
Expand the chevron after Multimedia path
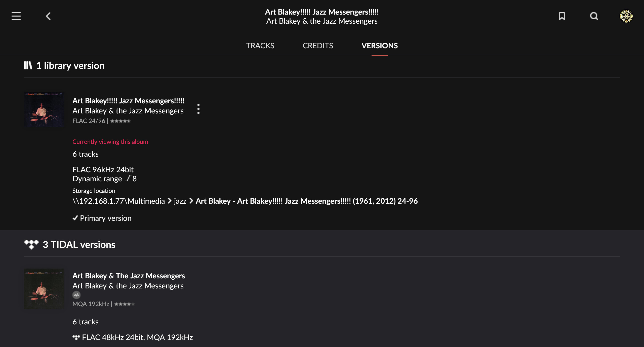click(170, 201)
